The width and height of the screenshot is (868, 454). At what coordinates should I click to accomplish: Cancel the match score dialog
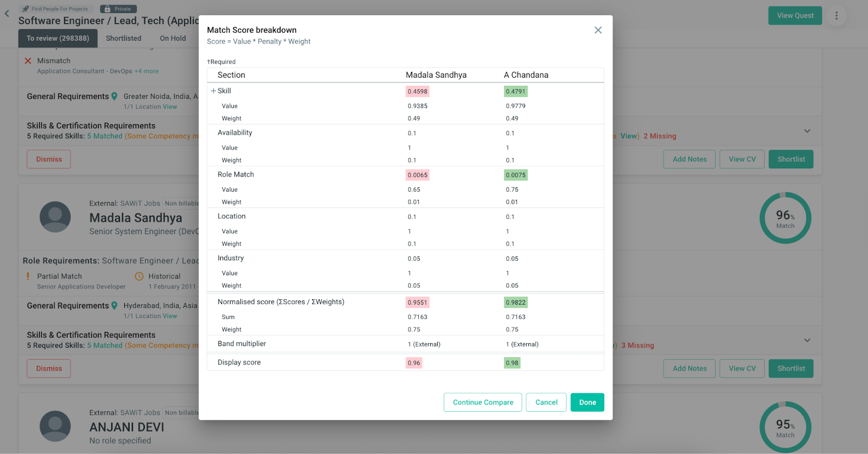(x=546, y=402)
